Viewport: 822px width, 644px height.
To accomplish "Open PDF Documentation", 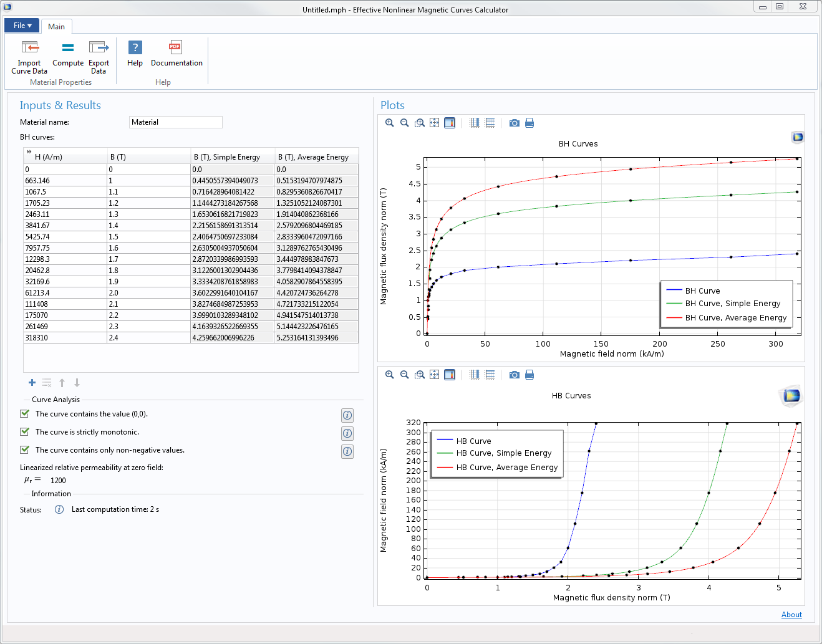I will [176, 55].
